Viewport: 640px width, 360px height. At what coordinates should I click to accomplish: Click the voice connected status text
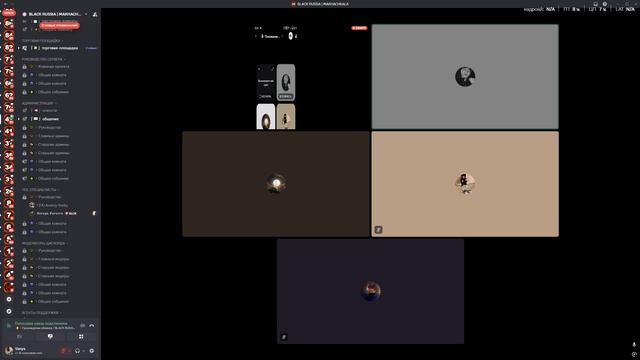pos(41,323)
